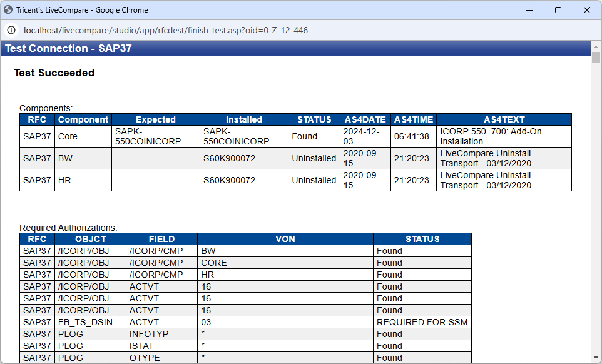Click Expected 'SAPK-550COINICORP' cell
Viewport: 602px width, 364px height.
[x=155, y=136]
